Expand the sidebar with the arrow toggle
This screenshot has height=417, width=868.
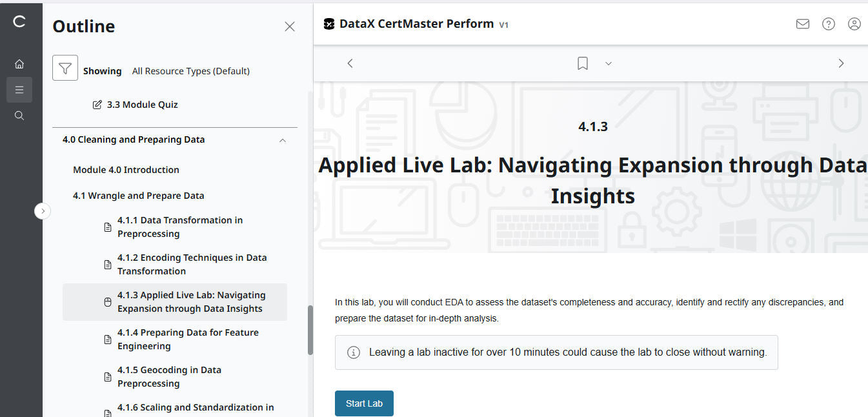tap(43, 211)
